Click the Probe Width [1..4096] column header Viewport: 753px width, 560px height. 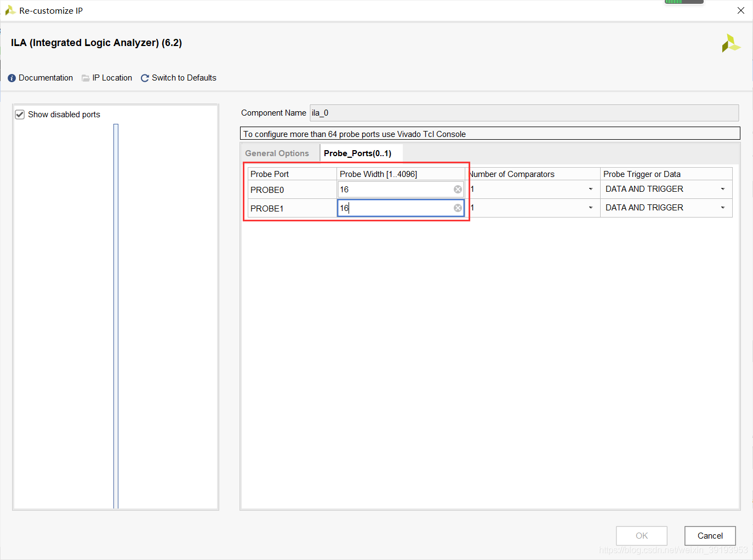pos(401,174)
